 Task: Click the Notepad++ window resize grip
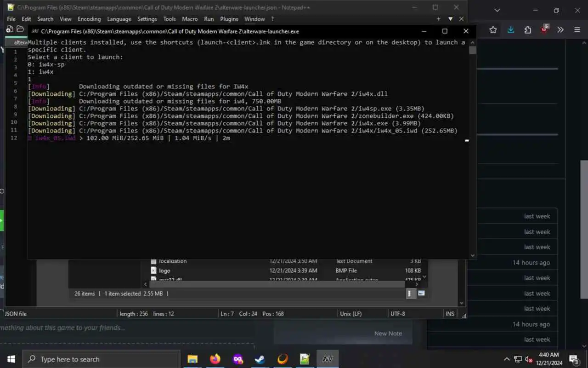pyautogui.click(x=464, y=315)
